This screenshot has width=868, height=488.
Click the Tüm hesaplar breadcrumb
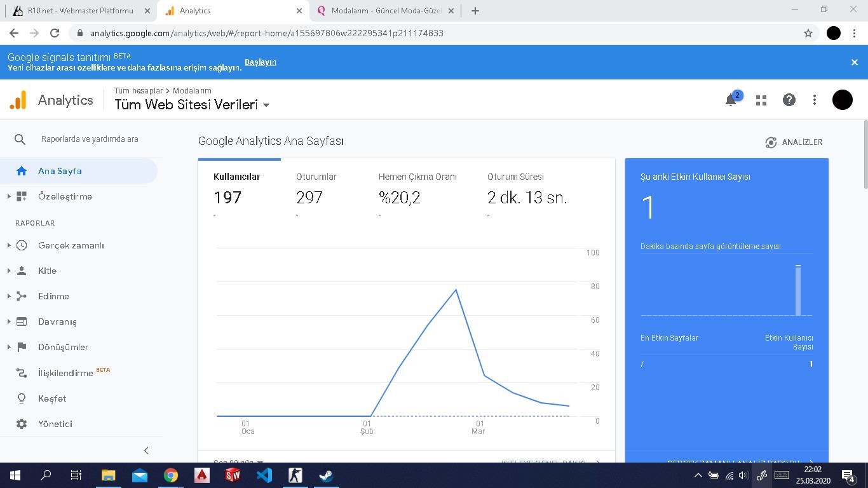pyautogui.click(x=139, y=91)
